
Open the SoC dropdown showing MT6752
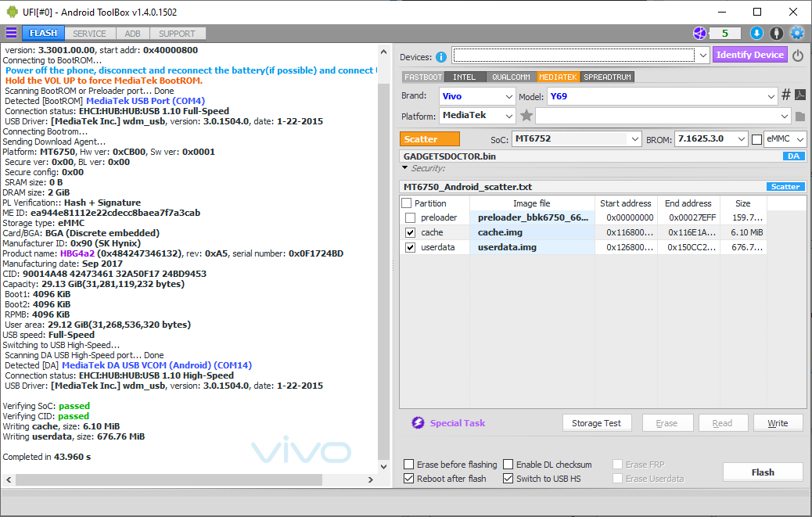[634, 139]
